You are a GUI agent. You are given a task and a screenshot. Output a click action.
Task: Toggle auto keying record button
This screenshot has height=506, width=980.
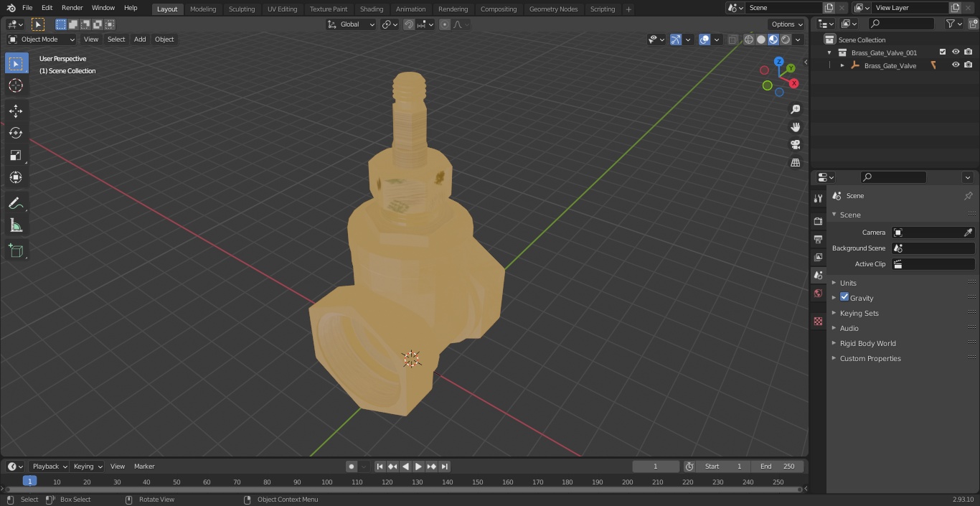(352, 467)
